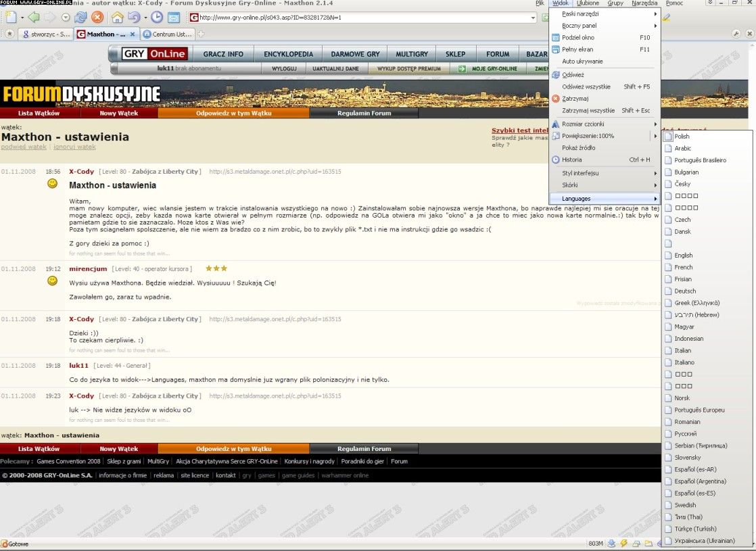Image resolution: width=756 pixels, height=551 pixels.
Task: Click the yellow highlighter icon in toolbar
Action: (x=666, y=18)
